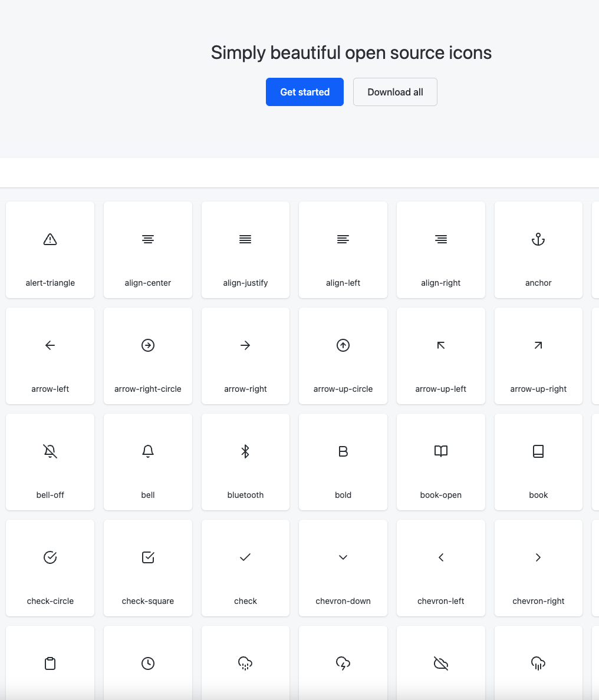599x700 pixels.
Task: Select the clock icon in bottom row
Action: [x=148, y=663]
